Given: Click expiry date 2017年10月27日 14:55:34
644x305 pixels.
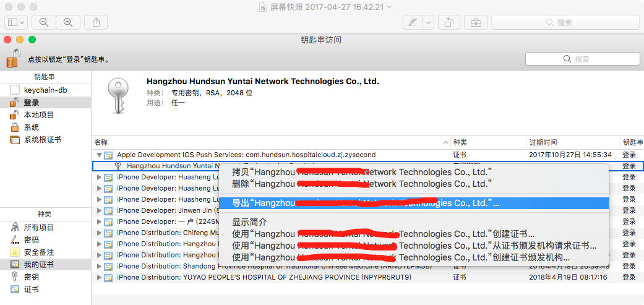Looking at the screenshot, I should tap(570, 155).
